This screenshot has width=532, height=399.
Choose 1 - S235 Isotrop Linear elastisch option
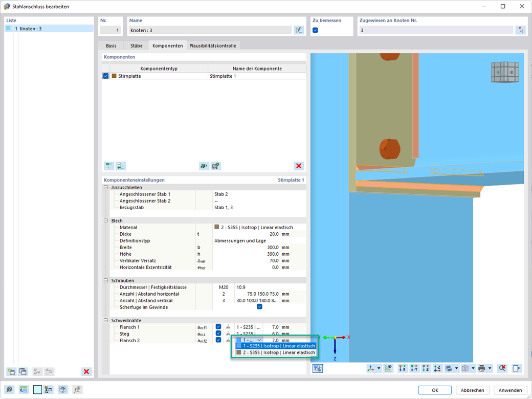[x=276, y=346]
